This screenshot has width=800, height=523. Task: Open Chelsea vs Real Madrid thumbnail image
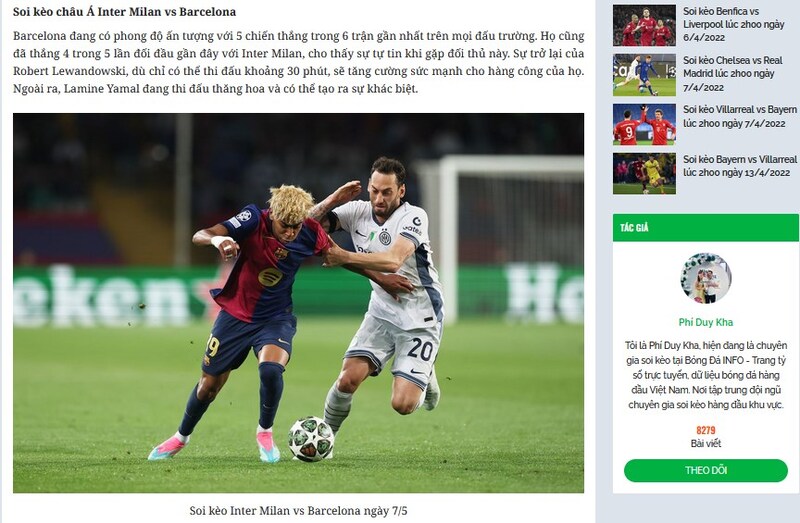tap(644, 75)
